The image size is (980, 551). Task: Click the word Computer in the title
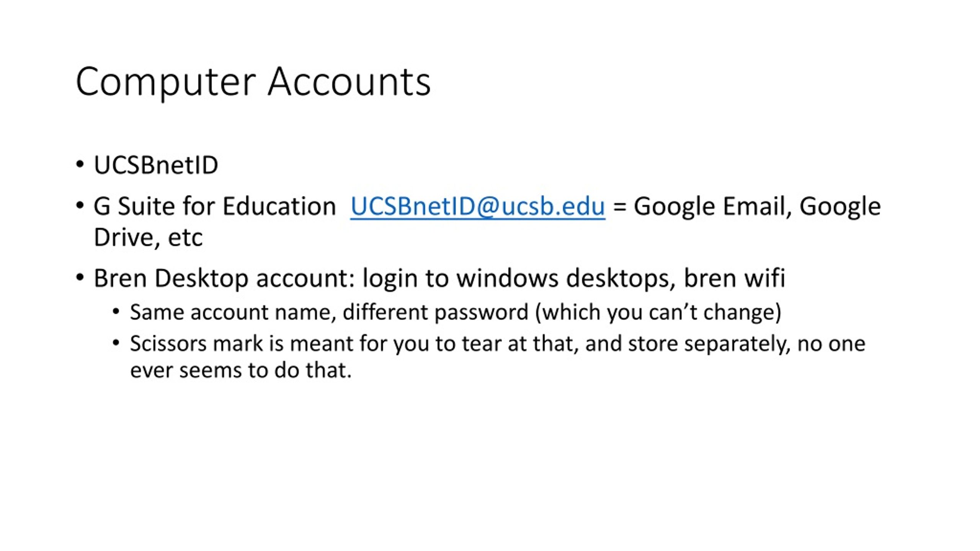click(x=166, y=82)
